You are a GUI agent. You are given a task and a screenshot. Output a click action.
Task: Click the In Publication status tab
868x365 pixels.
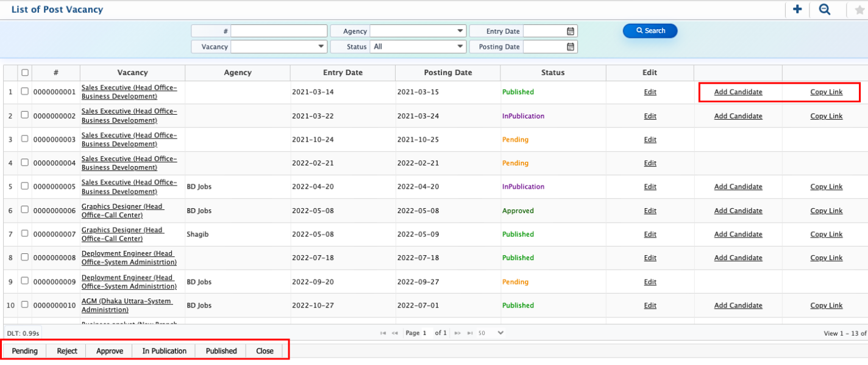point(165,351)
